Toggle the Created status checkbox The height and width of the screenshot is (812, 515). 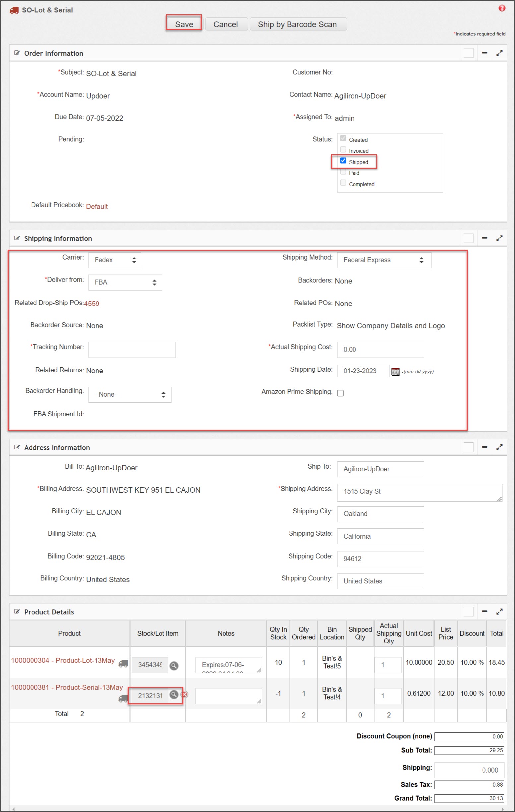coord(343,138)
